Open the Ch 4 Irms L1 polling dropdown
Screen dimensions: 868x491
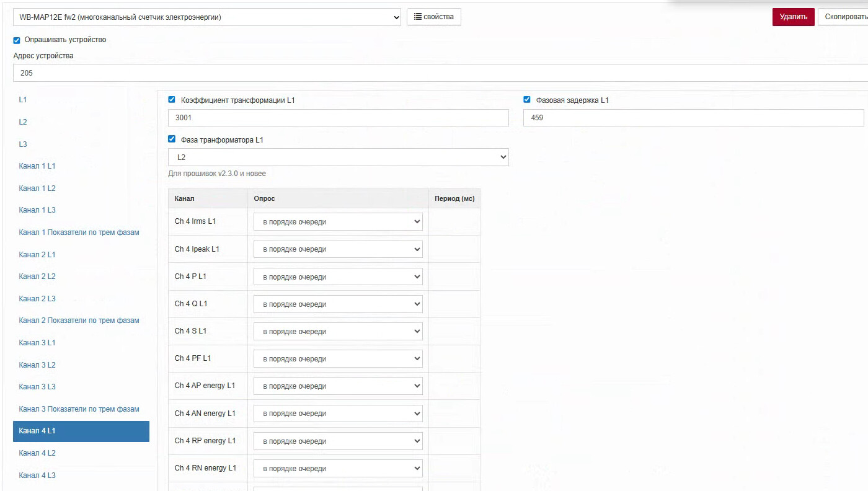338,222
